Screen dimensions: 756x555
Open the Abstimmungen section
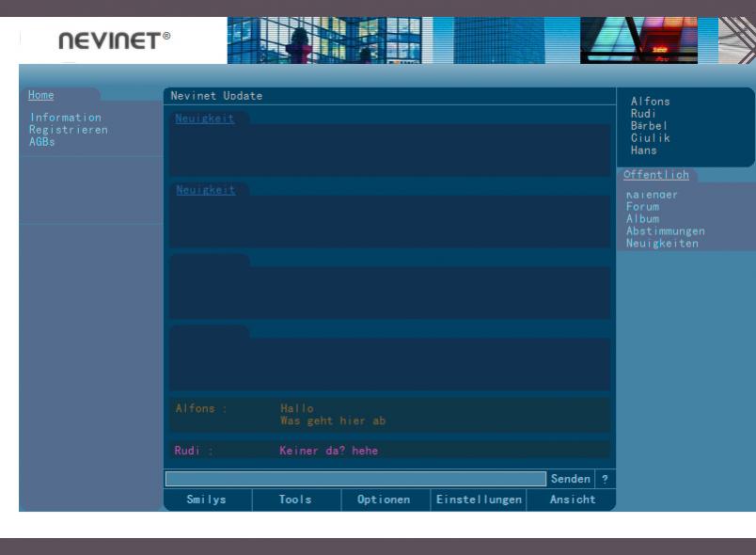[x=666, y=231]
